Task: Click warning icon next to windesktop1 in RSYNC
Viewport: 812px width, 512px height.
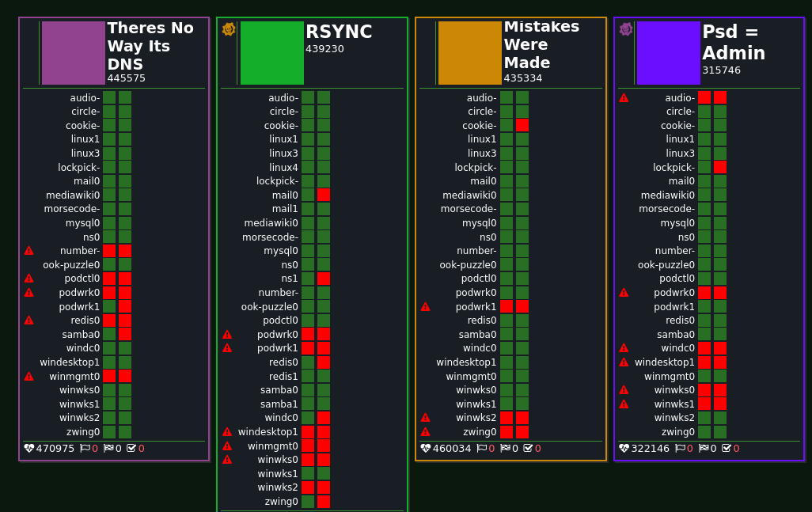Action: click(x=227, y=432)
